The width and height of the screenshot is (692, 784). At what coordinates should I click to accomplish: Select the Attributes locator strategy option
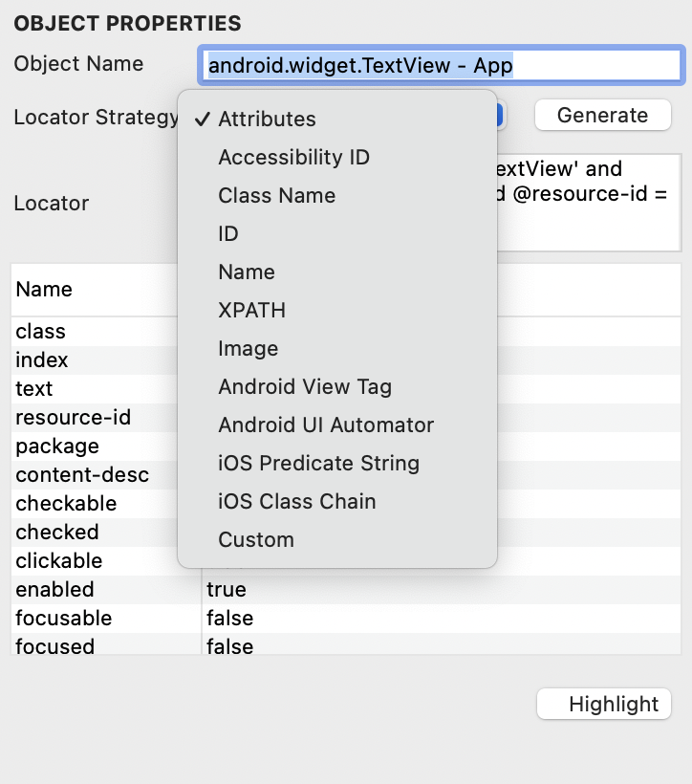click(267, 119)
